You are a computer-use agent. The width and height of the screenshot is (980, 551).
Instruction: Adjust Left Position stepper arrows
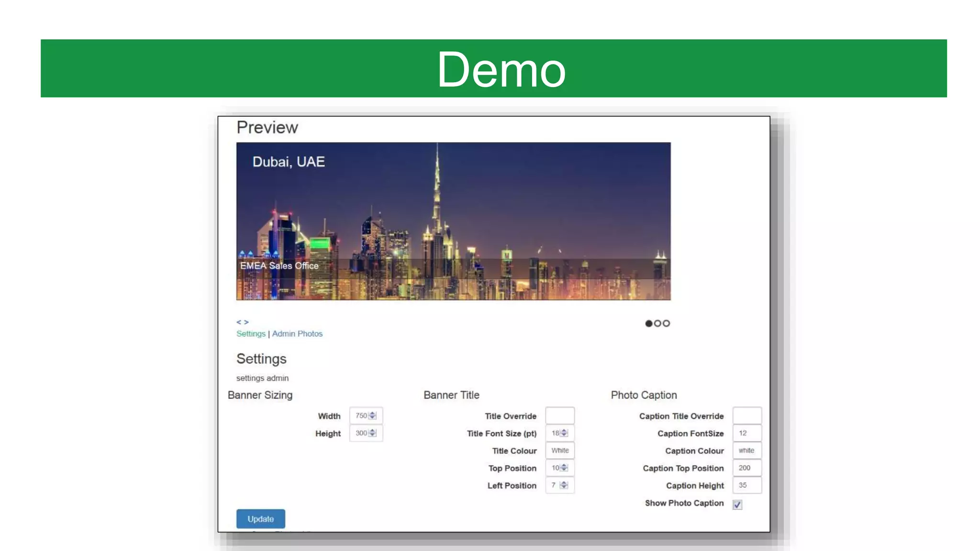(564, 485)
